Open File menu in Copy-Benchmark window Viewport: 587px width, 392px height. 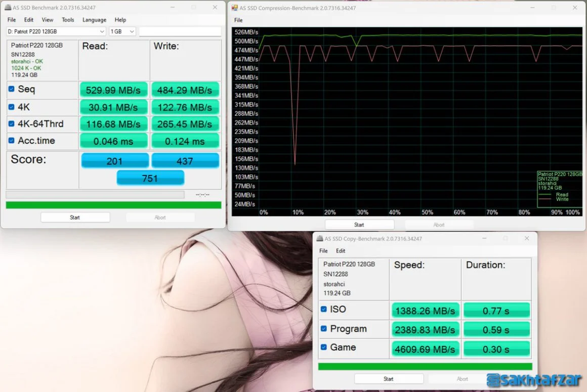click(x=323, y=250)
